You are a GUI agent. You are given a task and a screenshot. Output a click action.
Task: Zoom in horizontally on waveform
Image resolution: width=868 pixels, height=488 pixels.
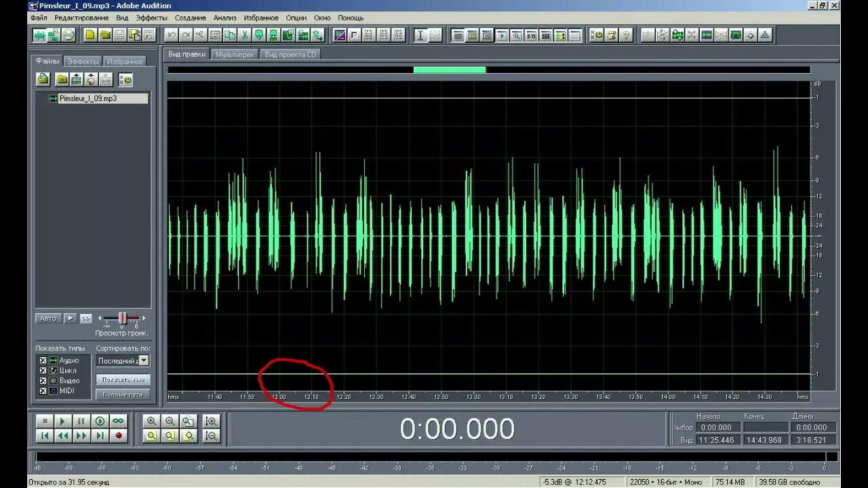[151, 422]
